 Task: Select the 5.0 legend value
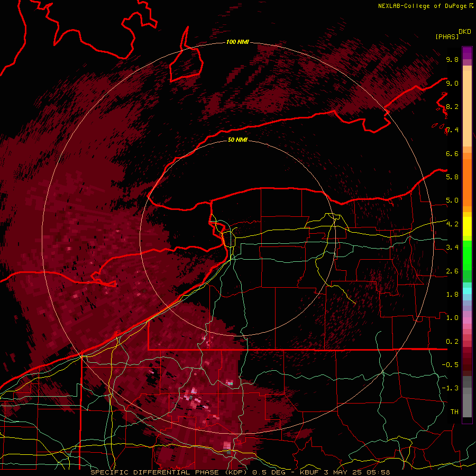pos(452,200)
